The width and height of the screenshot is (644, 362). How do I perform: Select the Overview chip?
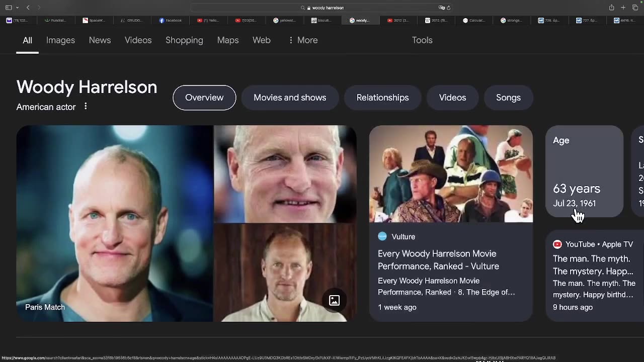[204, 98]
